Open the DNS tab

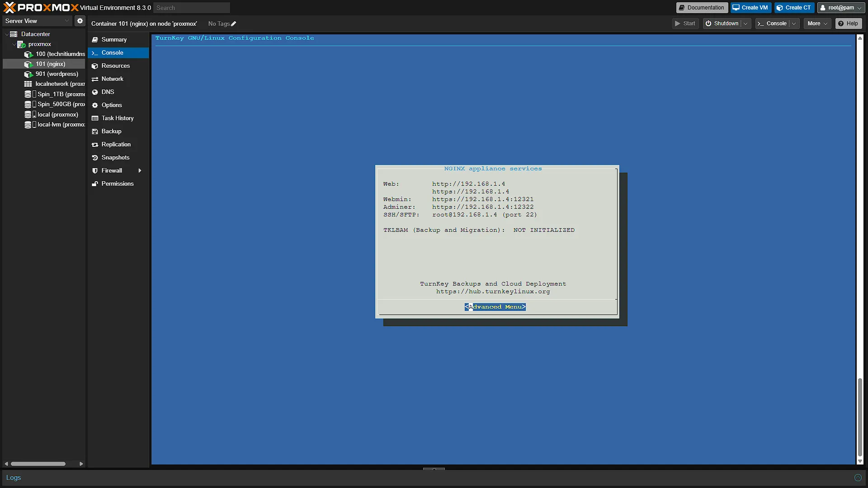pos(118,92)
